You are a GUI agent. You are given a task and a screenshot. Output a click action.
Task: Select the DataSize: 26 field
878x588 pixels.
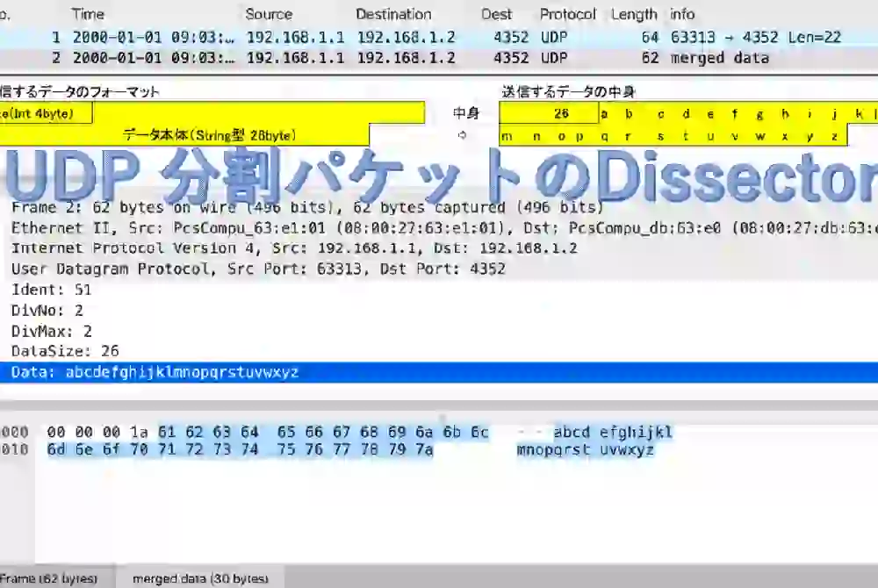click(65, 351)
